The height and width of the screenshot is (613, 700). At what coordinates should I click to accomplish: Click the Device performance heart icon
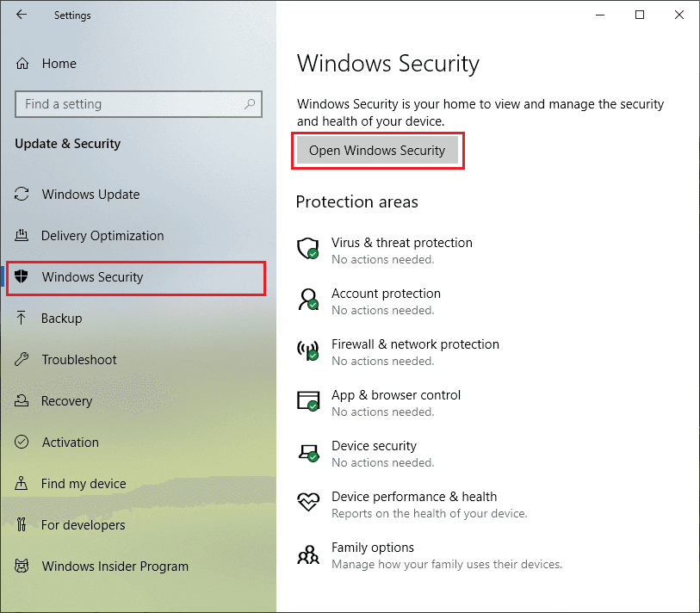pos(308,502)
